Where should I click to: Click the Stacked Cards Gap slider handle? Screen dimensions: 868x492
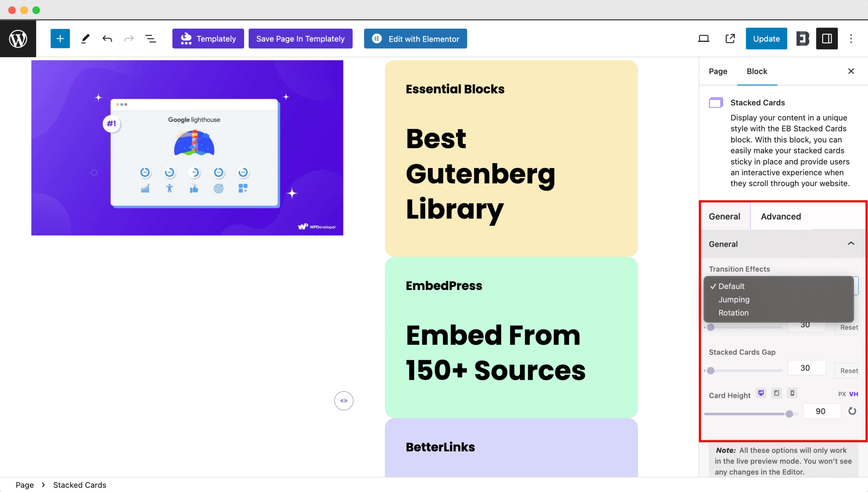pyautogui.click(x=711, y=371)
